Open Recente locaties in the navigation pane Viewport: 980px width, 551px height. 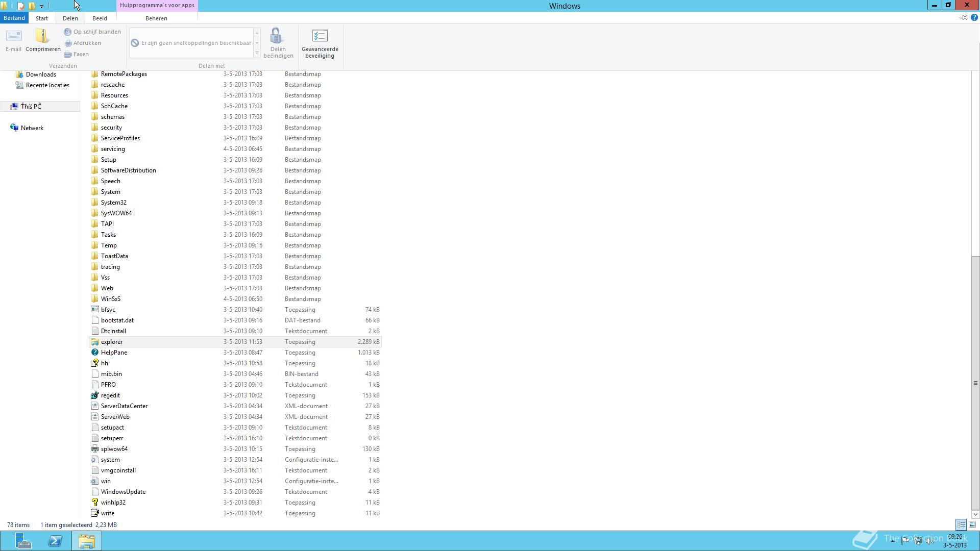click(47, 85)
